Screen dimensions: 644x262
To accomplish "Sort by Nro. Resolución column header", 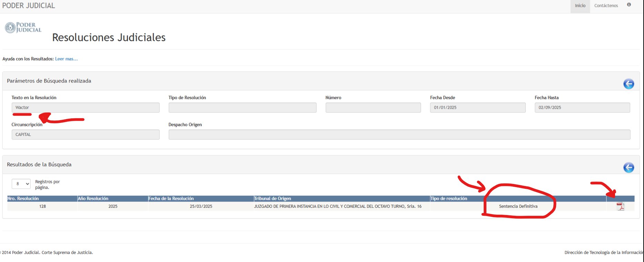I will (23, 198).
